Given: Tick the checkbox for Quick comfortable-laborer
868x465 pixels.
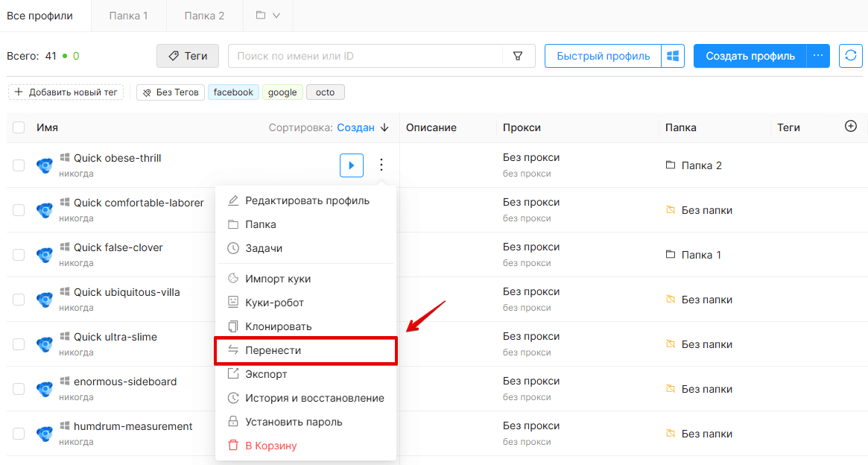Looking at the screenshot, I should (19, 210).
